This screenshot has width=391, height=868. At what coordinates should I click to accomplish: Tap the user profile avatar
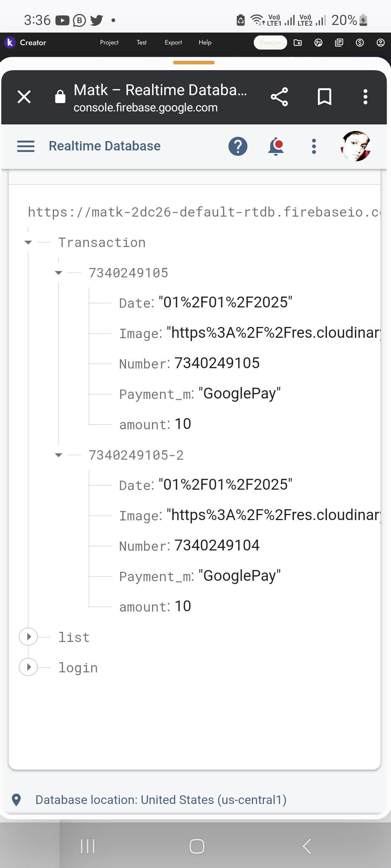pos(356,146)
